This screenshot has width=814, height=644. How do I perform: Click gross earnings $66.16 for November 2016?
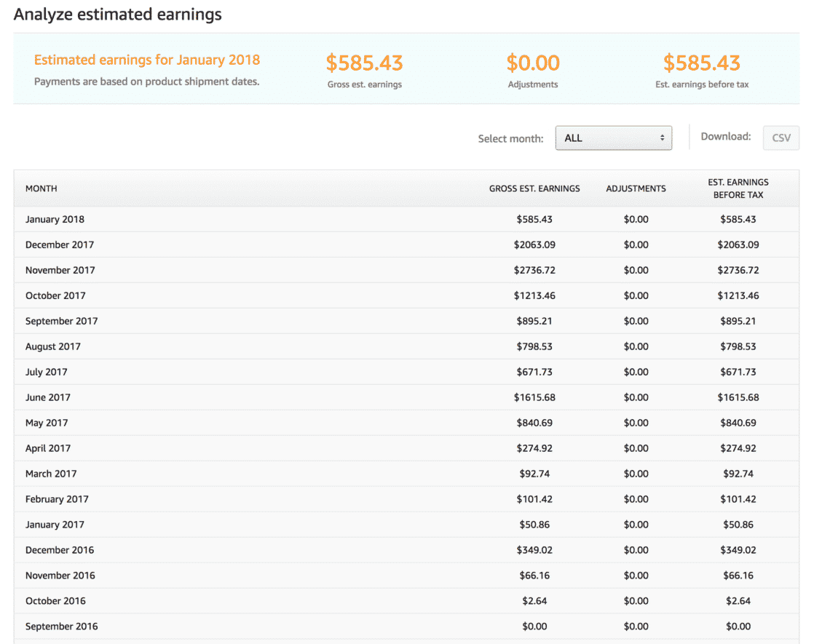click(x=534, y=575)
